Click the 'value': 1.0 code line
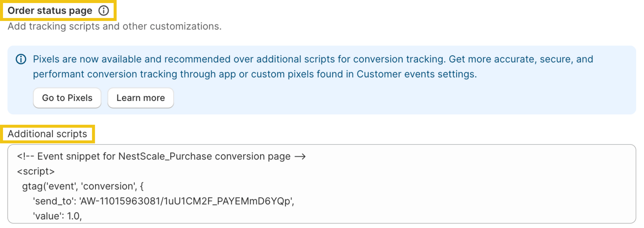The image size is (644, 228). pos(57,216)
